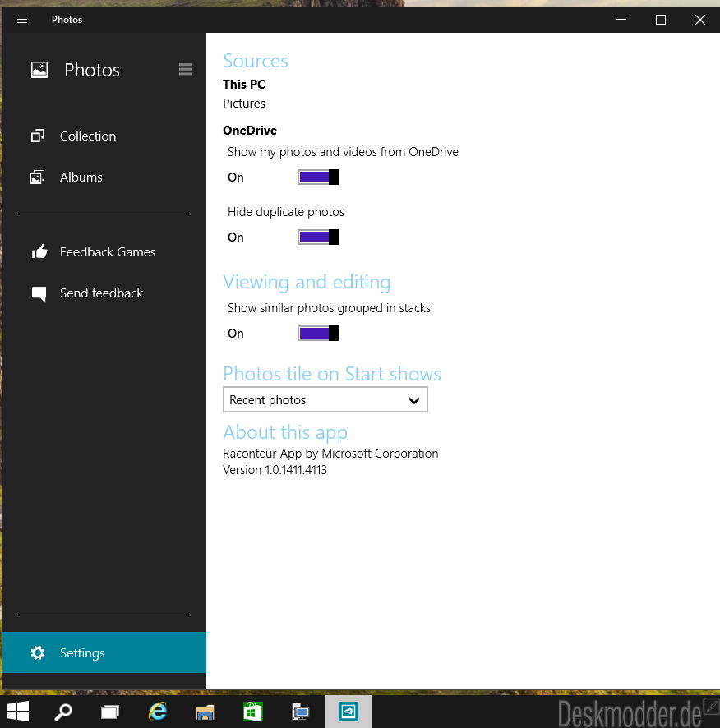Open the Windows Start button
Viewport: 720px width, 728px height.
(x=18, y=712)
